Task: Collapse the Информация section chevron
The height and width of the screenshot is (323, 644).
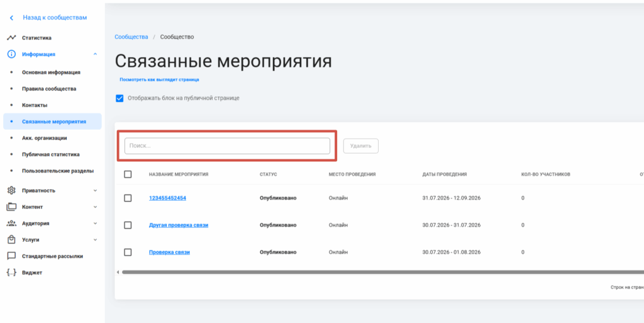Action: pyautogui.click(x=96, y=54)
